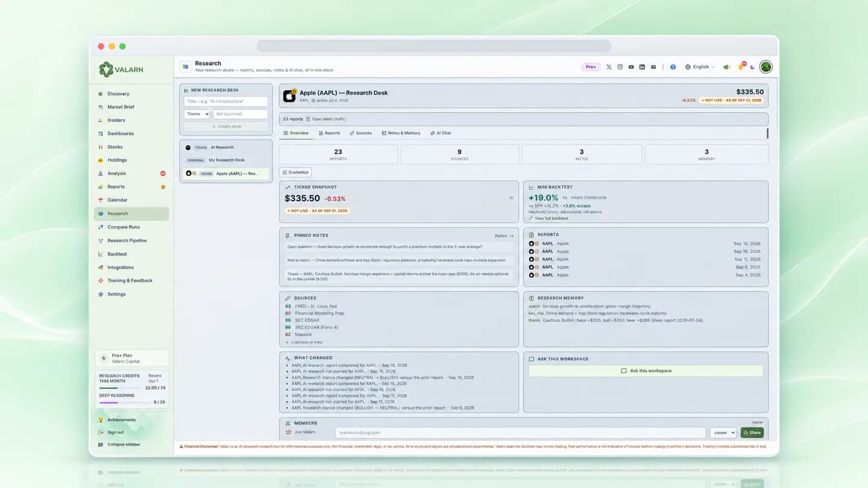Click the megaphone announcements icon

[726, 67]
